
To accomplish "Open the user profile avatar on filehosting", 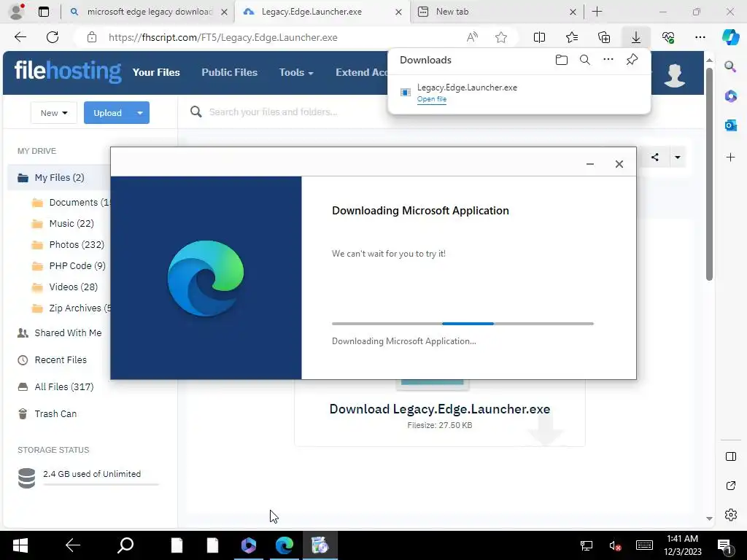I will [x=675, y=75].
